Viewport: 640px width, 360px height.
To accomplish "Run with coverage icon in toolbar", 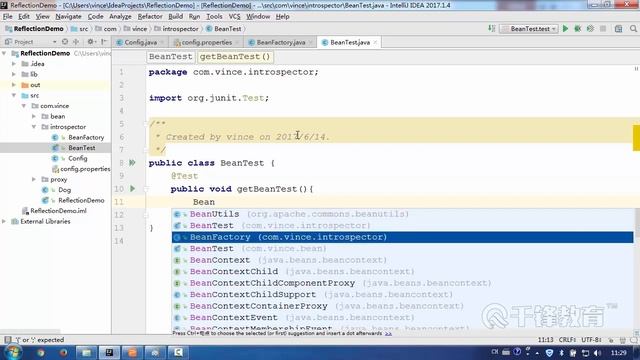I will (590, 29).
